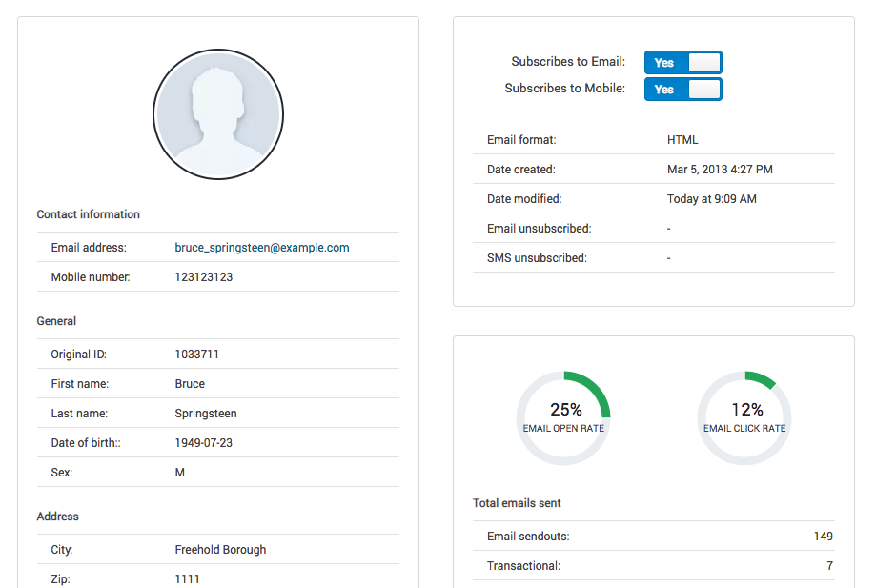Click the Contact information section heading
Screen dimensions: 876x588
pos(89,214)
